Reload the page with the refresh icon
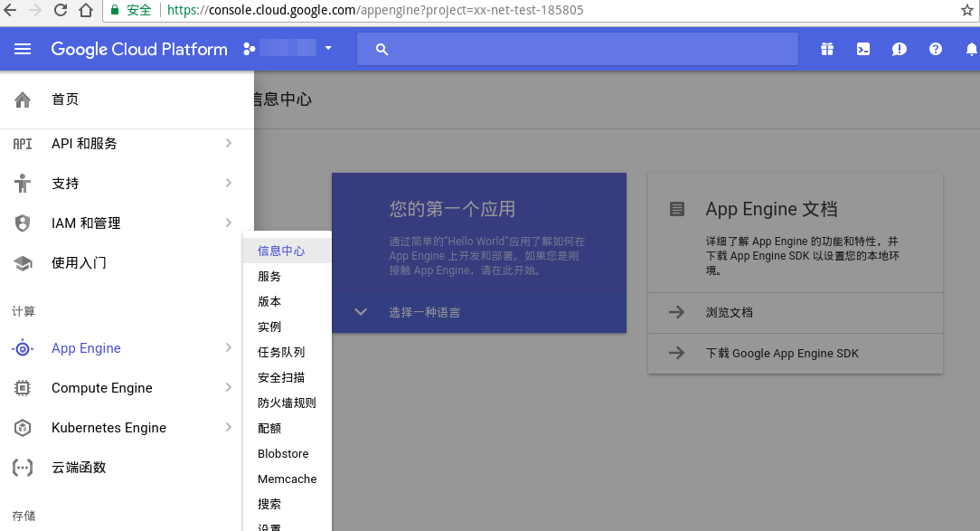Image resolution: width=980 pixels, height=531 pixels. pyautogui.click(x=60, y=10)
